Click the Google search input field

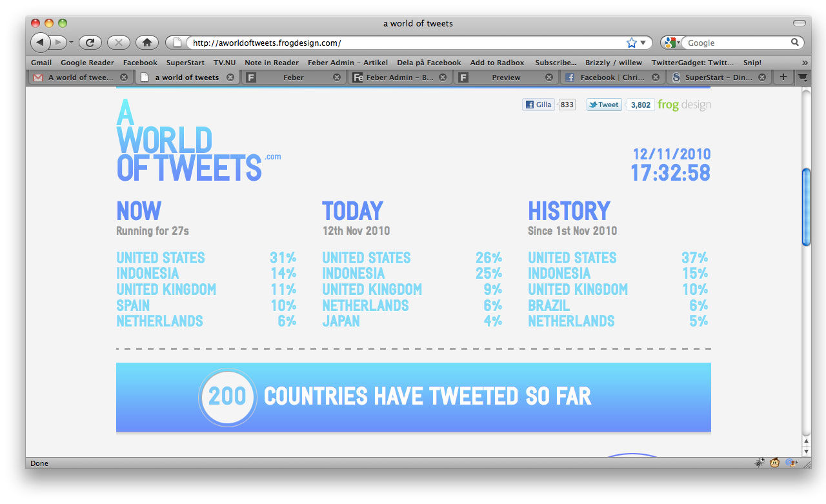737,43
